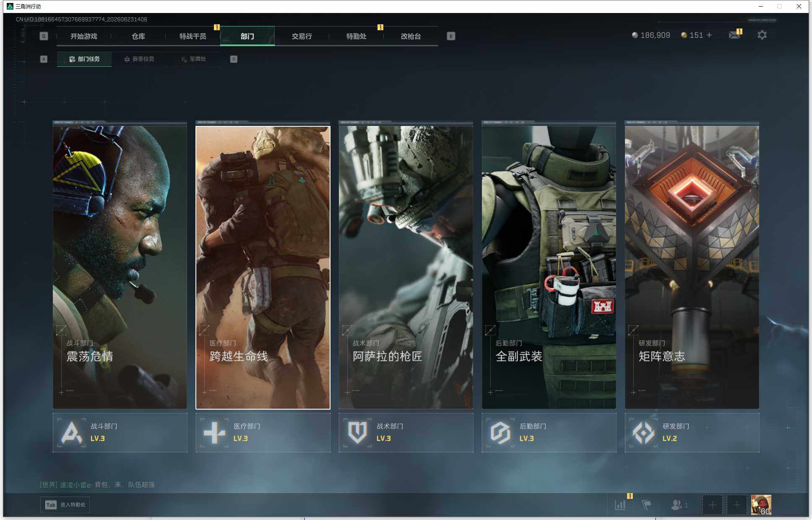812x520 pixels.
Task: Open the mail inbox envelope
Action: [x=734, y=35]
